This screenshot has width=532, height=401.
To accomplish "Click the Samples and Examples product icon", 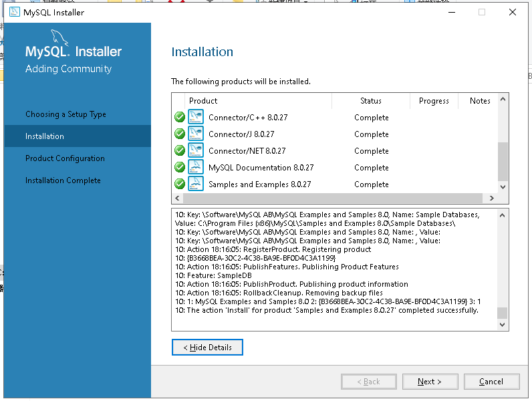I will coord(196,183).
